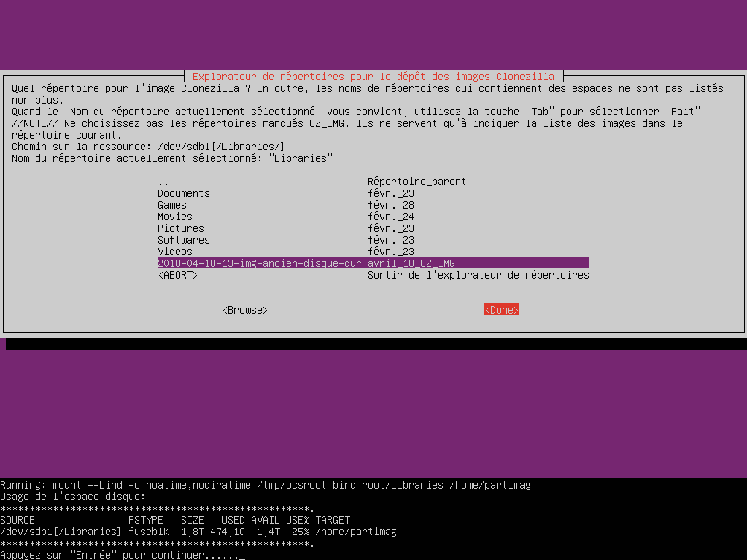
Task: Select the Pictures directory row
Action: coord(373,228)
